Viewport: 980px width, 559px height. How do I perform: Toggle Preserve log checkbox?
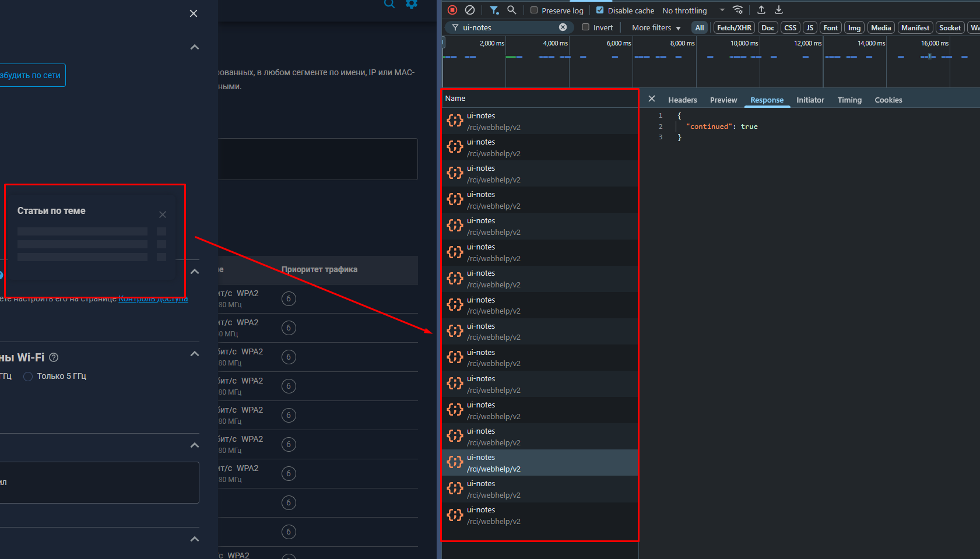[534, 10]
